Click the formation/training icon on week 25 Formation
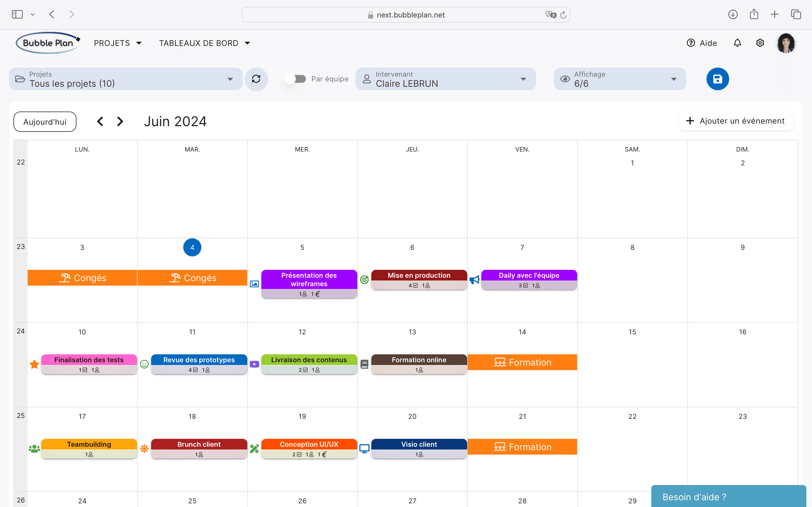The image size is (812, 507). (500, 447)
